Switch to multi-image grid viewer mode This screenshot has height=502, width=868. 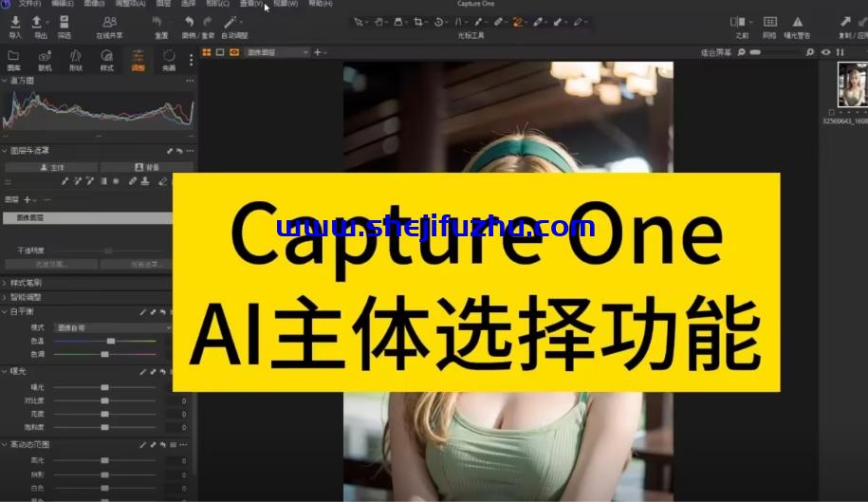click(x=207, y=52)
